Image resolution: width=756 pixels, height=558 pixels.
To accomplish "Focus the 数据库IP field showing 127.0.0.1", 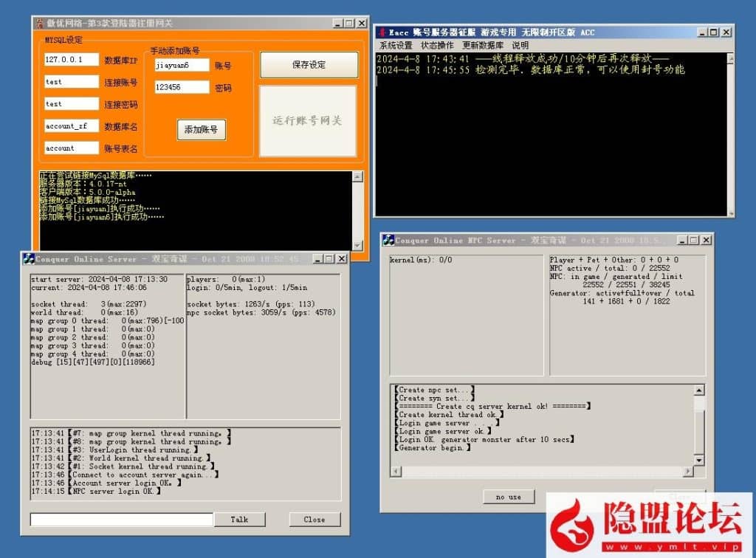I will pos(71,60).
